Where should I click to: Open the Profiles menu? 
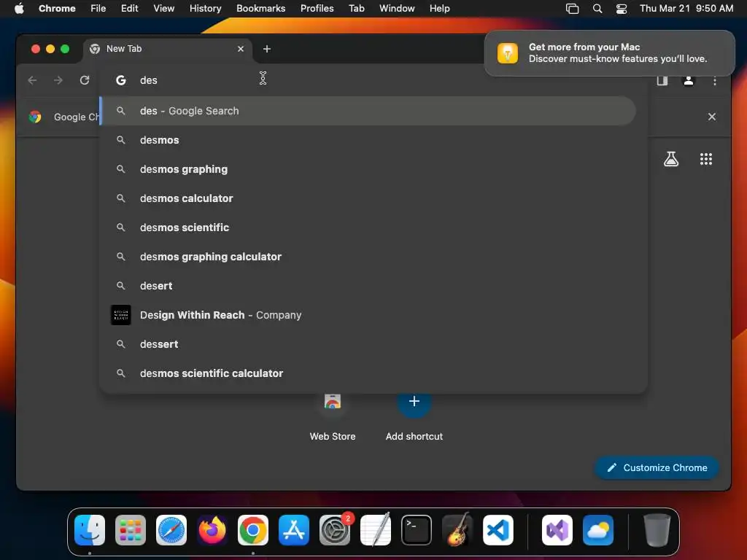tap(317, 9)
